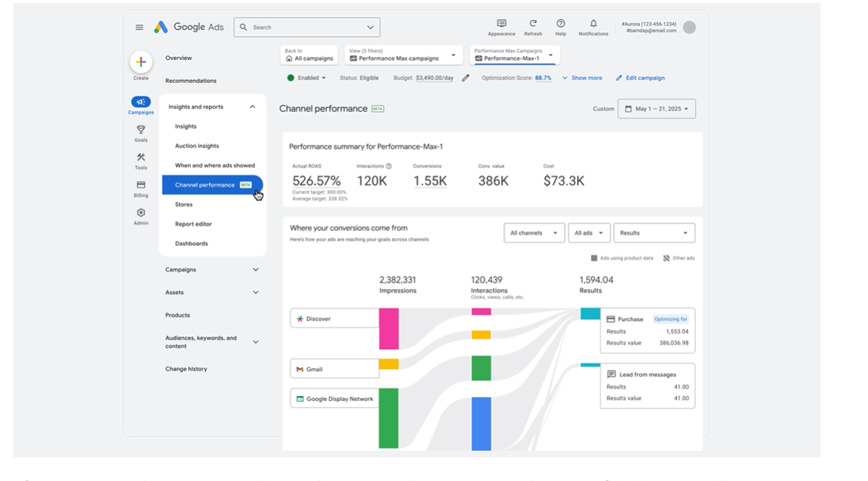The image size is (868, 481).
Task: Expand Audiences, keywords, and content
Action: pos(256,342)
